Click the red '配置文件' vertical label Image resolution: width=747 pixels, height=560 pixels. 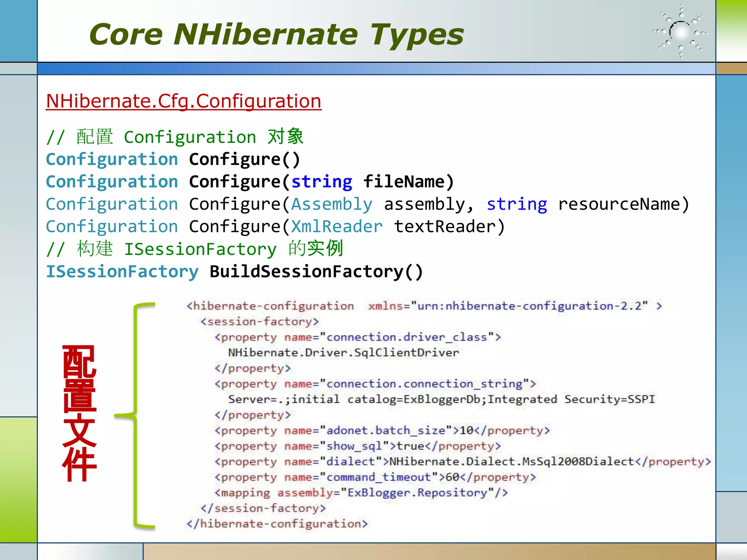point(80,413)
